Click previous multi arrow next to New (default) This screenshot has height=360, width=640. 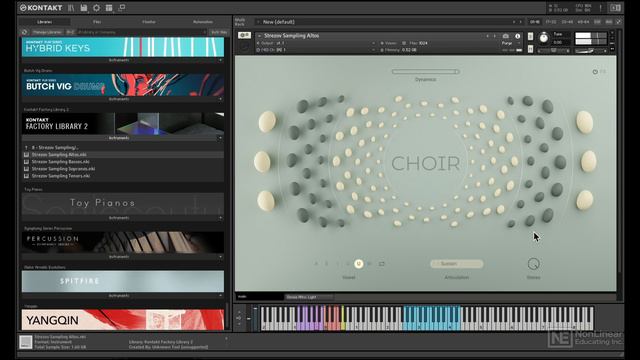(x=514, y=22)
